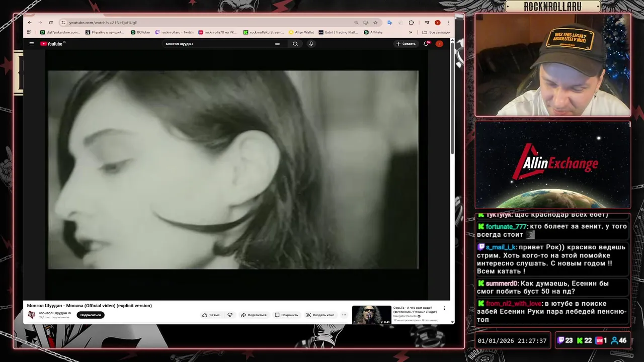The height and width of the screenshot is (362, 644).
Task: Open the BCPoker bookmark
Action: point(140,32)
